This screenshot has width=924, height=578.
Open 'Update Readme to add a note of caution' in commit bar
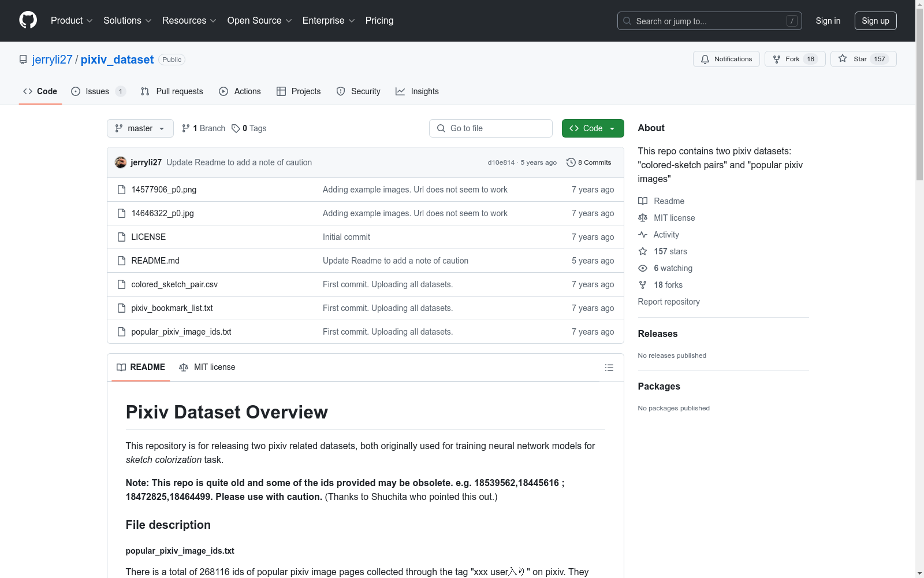click(x=239, y=162)
